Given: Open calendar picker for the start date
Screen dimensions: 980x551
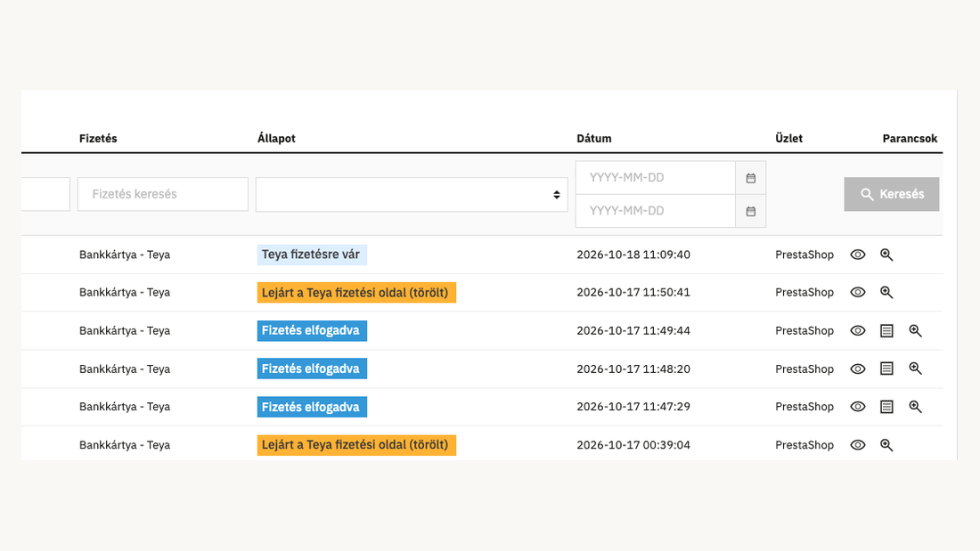Looking at the screenshot, I should (x=751, y=178).
